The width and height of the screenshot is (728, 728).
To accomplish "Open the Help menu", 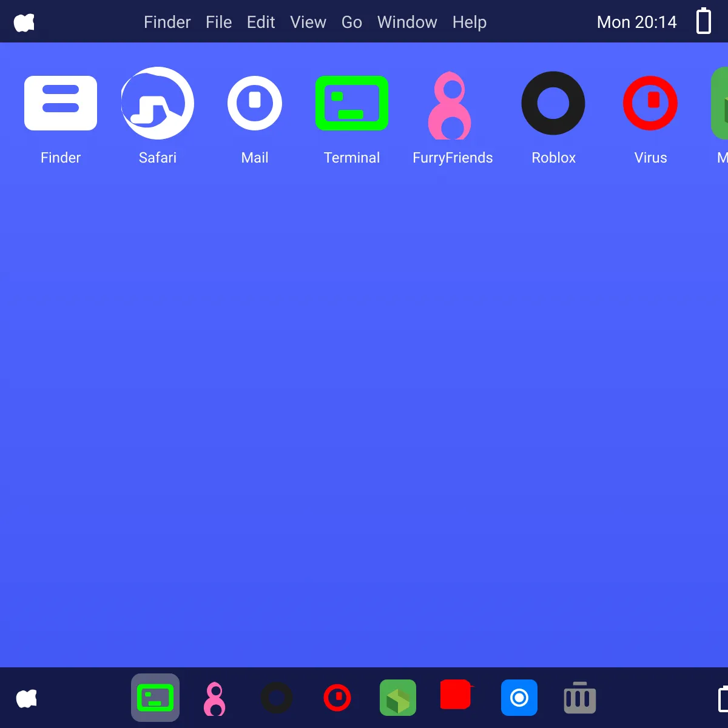I will pyautogui.click(x=470, y=22).
